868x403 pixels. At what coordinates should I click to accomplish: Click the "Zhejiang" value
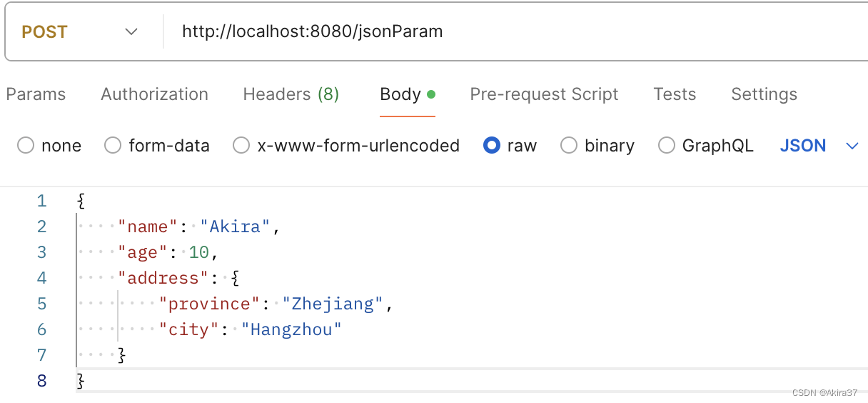pyautogui.click(x=333, y=304)
